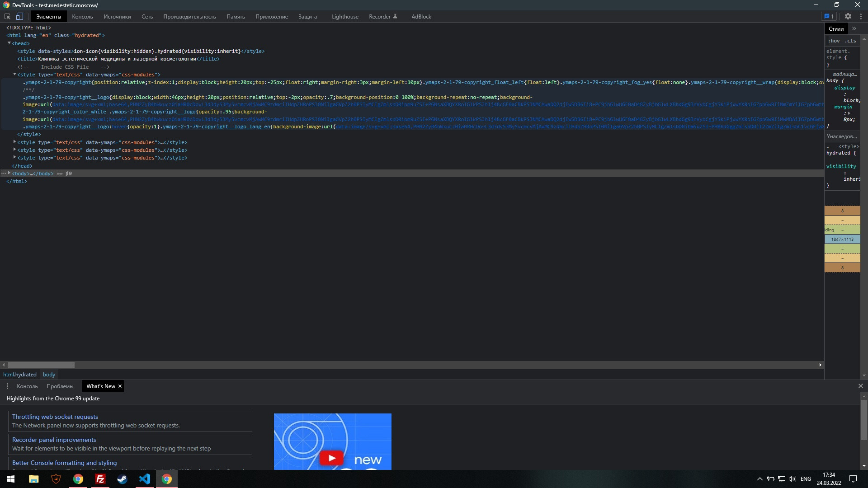
Task: Open the Память tab
Action: coord(236,17)
